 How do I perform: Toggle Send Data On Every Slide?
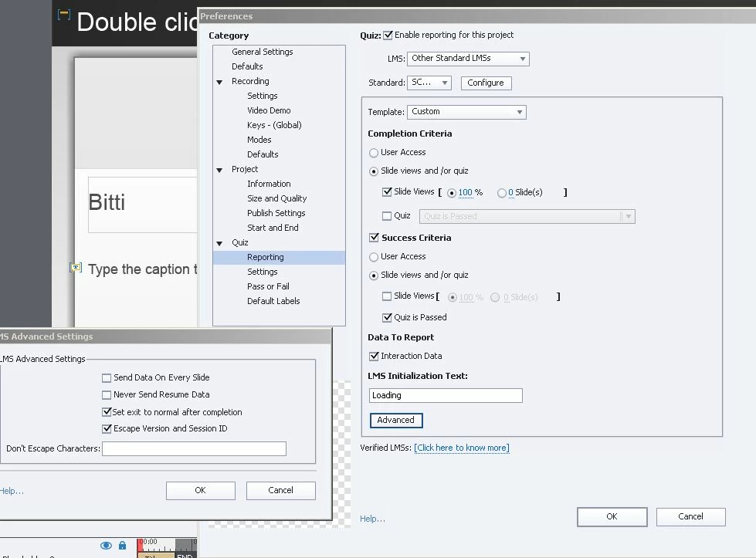pyautogui.click(x=107, y=377)
